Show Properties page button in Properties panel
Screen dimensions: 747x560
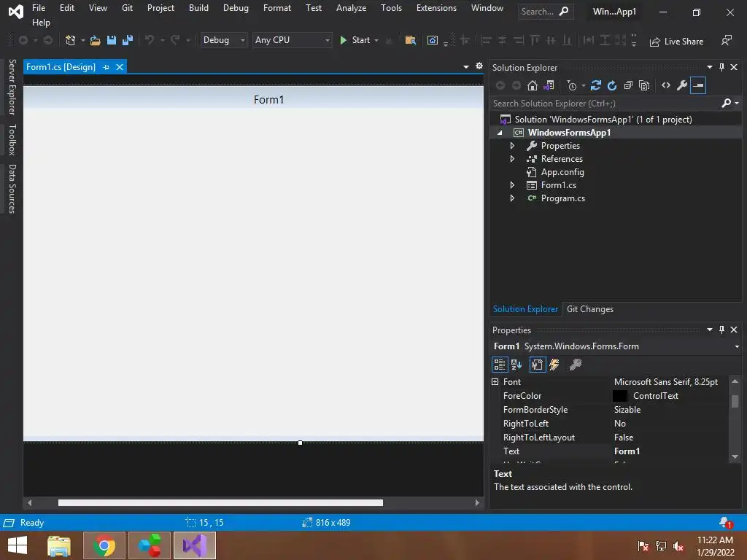pos(538,365)
